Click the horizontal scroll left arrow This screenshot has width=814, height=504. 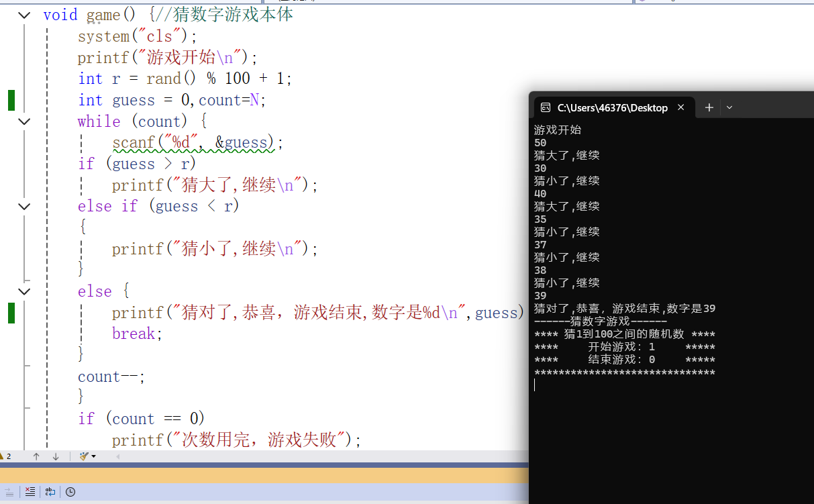click(x=119, y=456)
